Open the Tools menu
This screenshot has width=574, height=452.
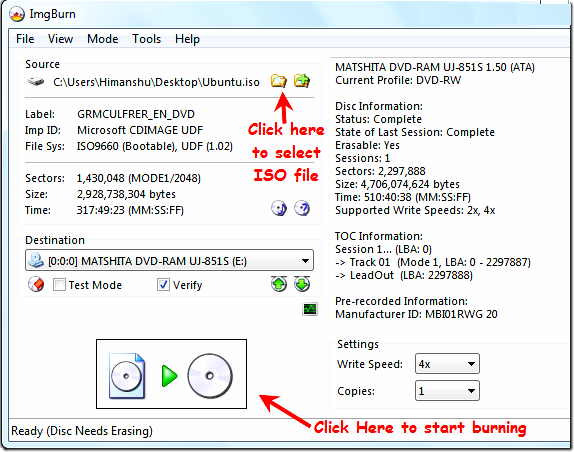click(x=146, y=39)
